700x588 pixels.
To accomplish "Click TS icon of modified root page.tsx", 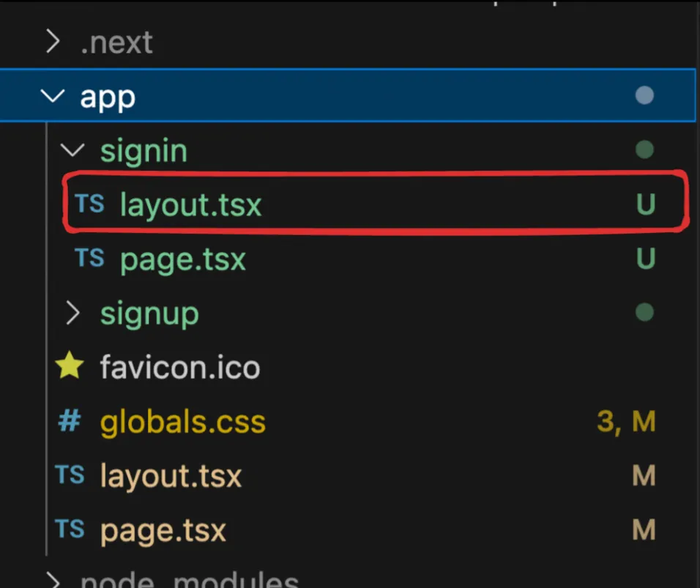I will point(70,529).
